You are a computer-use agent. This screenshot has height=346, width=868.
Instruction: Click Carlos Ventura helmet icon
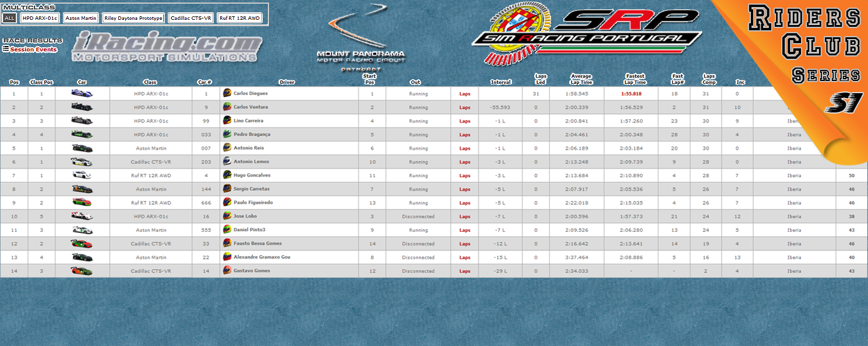coord(227,107)
